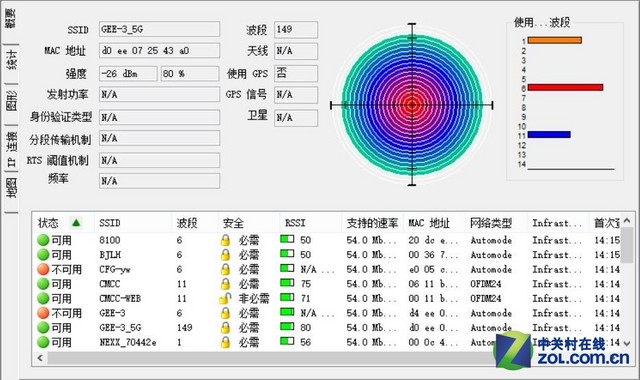Open the 图形 tab
The height and width of the screenshot is (380, 640).
point(11,100)
